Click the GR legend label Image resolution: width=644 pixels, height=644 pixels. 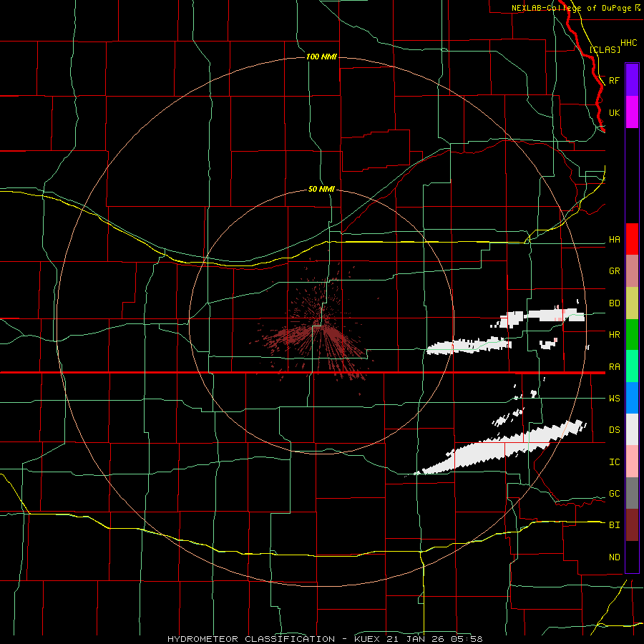coord(615,271)
